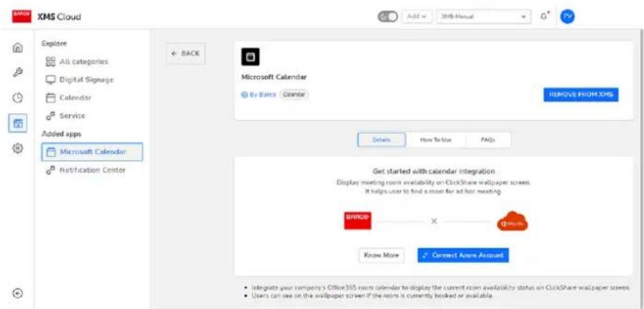Open user profile avatar

coord(567,17)
